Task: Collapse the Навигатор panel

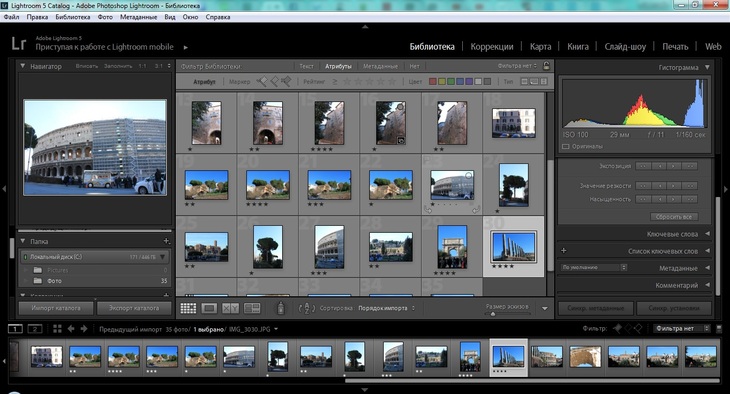Action: pos(22,66)
